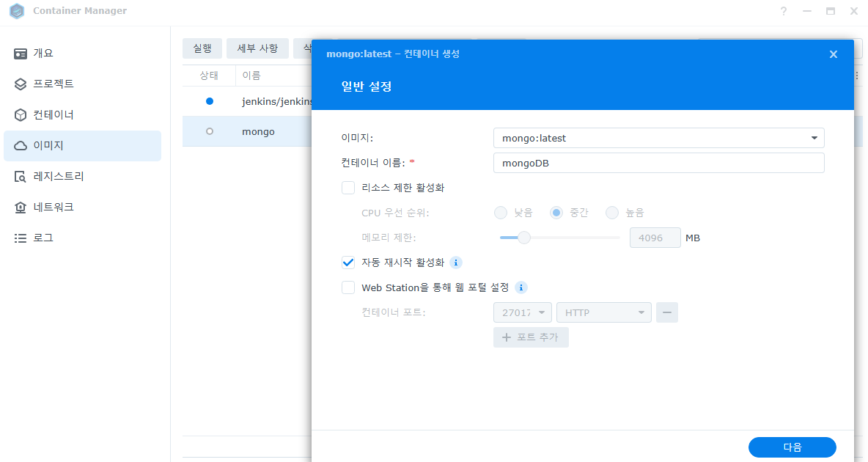Open the HTTP protocol dropdown
Image resolution: width=868 pixels, height=462 pixels.
tap(603, 312)
